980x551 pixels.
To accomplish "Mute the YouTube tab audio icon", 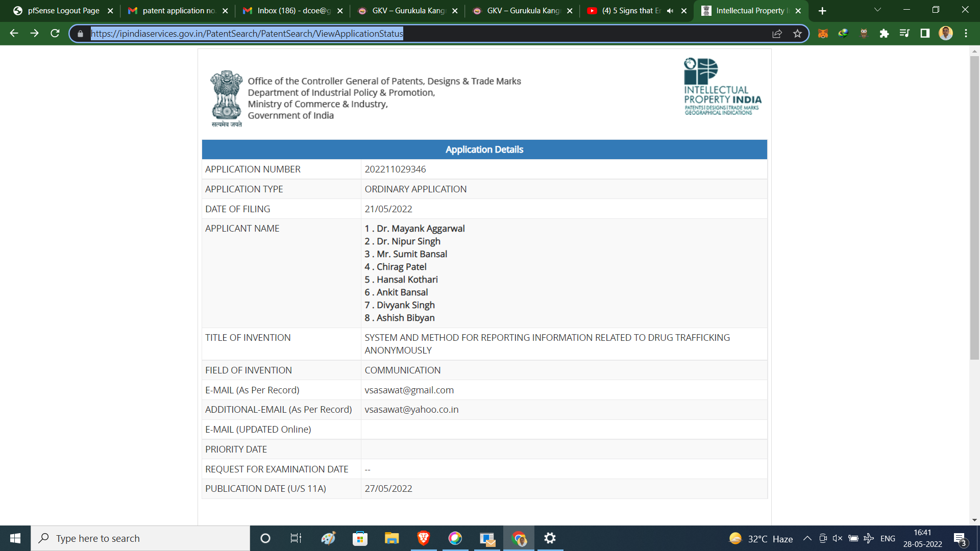I will click(x=670, y=11).
